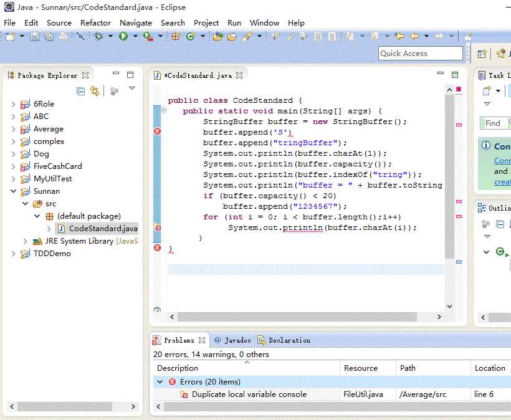511x420 pixels.
Task: Click the New file toolbar icon
Action: click(10, 36)
